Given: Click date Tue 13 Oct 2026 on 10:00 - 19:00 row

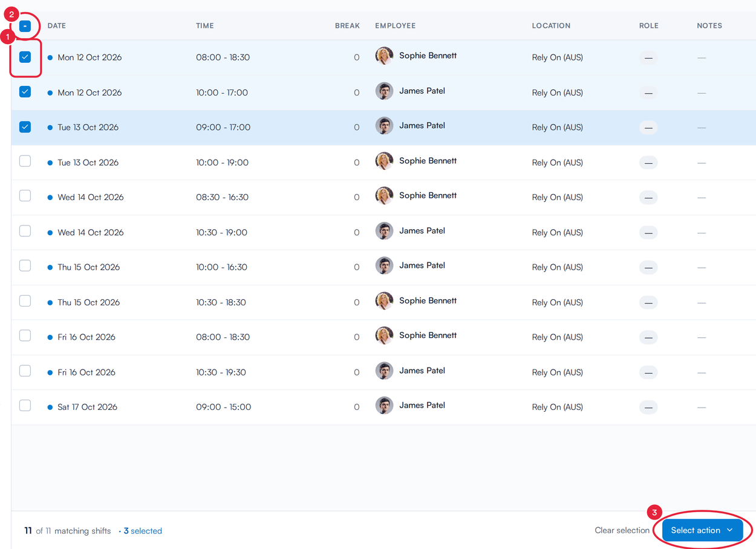Looking at the screenshot, I should [x=88, y=162].
